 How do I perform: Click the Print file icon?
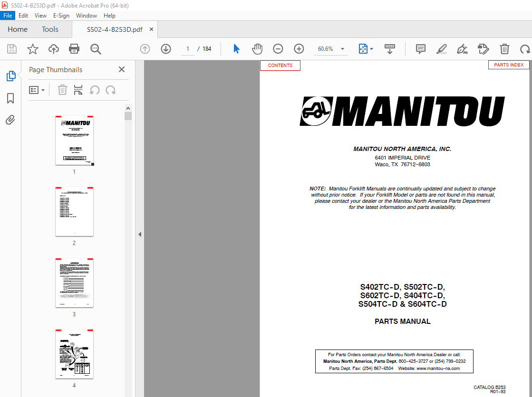74,49
